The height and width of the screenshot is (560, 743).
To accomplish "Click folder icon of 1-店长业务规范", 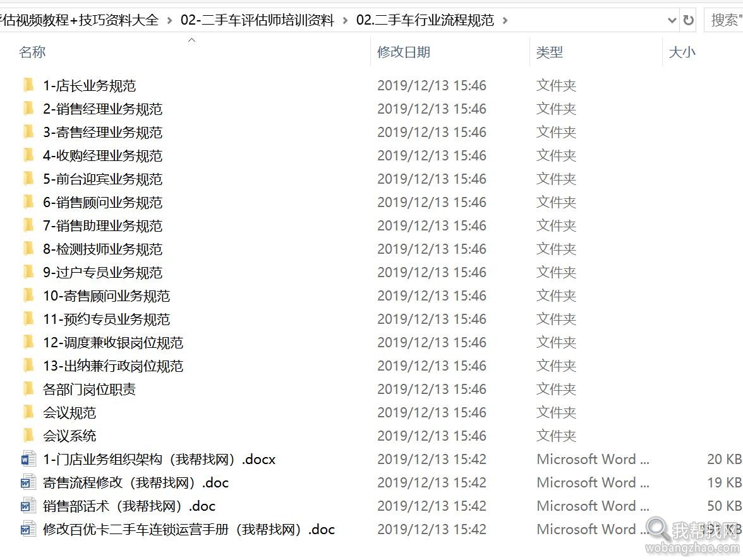I will 28,85.
